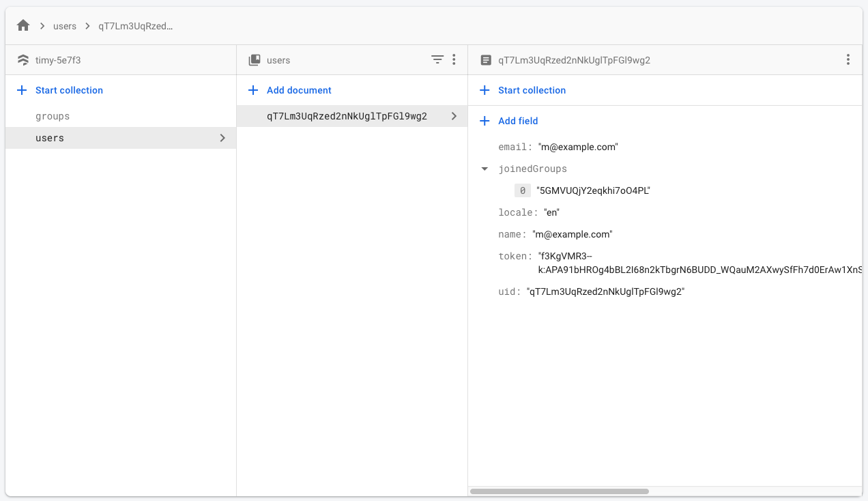Screen dimensions: 868x501
Task: Click the home icon in breadcrumb
Action: click(23, 26)
